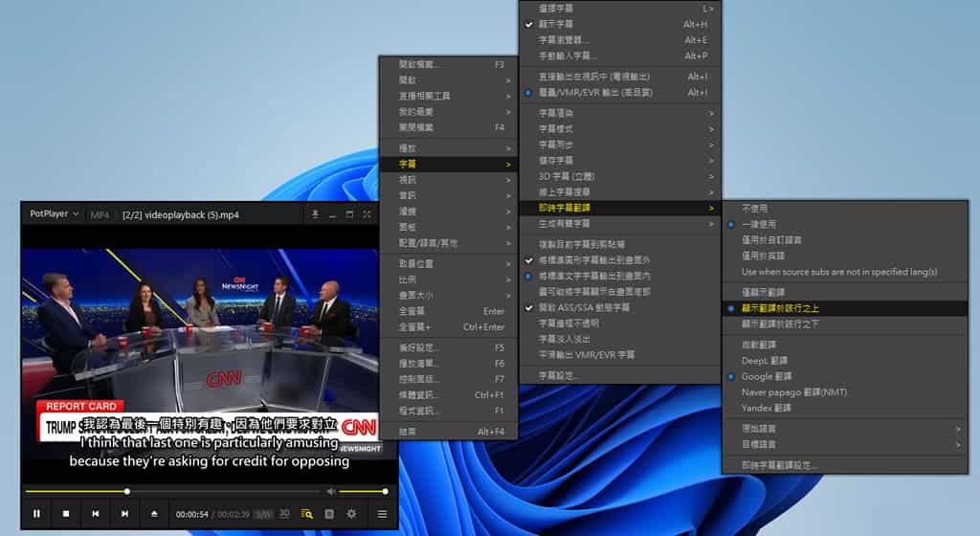Exit PotPlayer via the Alt+F4 entry

(x=448, y=431)
